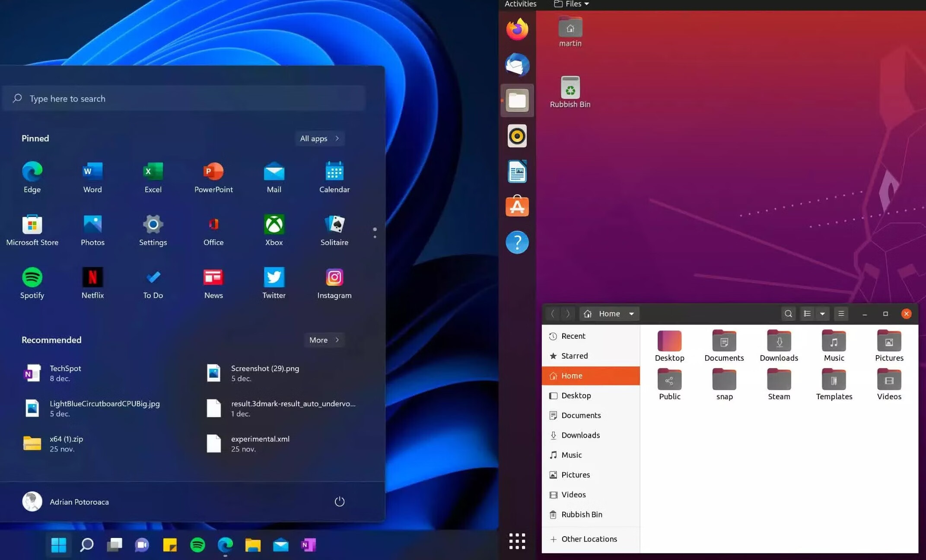Open Ubuntu Software Center
926x560 pixels.
(x=517, y=206)
